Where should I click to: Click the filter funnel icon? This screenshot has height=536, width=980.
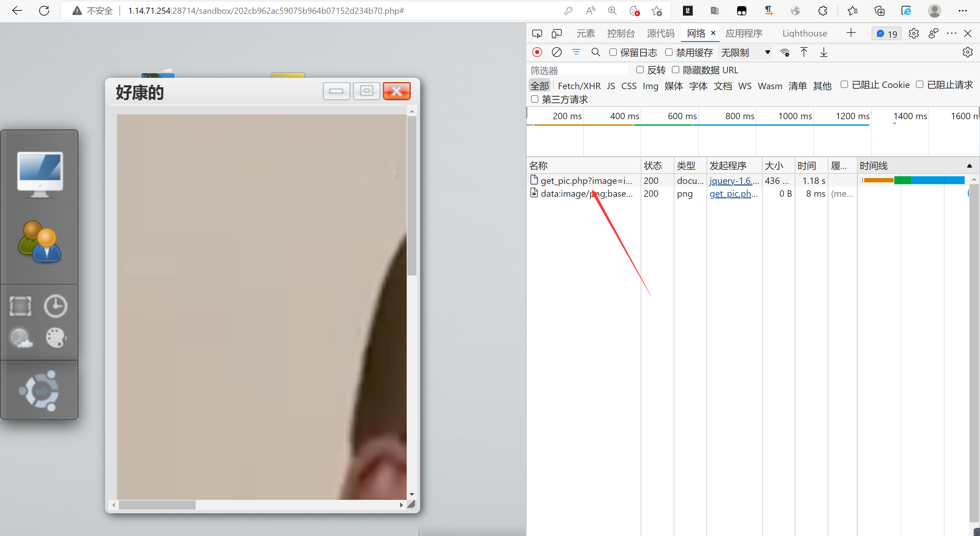[x=576, y=52]
